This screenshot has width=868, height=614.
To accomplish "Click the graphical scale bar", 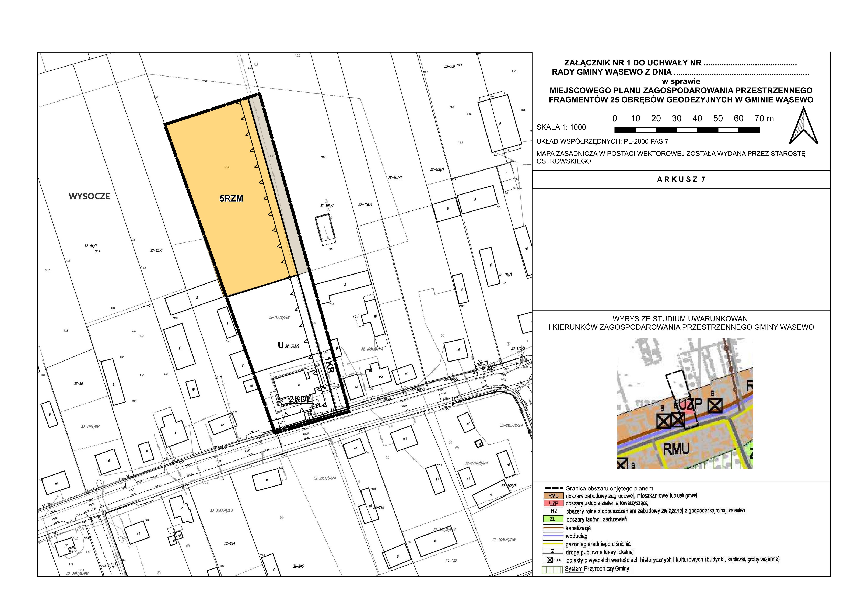I will click(687, 130).
